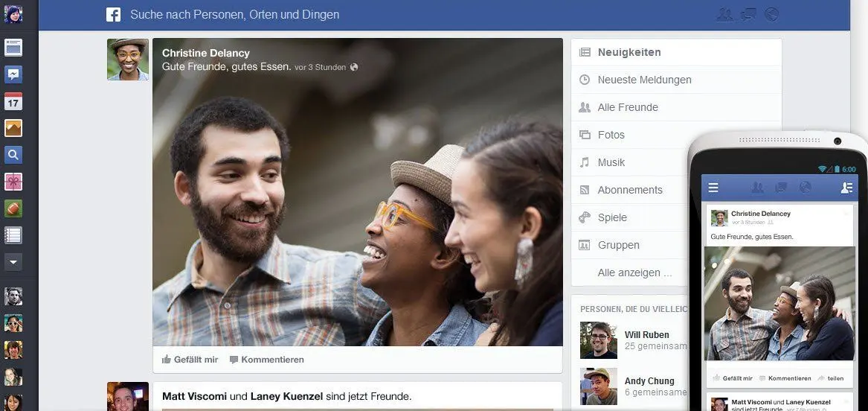868x411 pixels.
Task: Open Andy Chung's profile picture
Action: (x=599, y=386)
